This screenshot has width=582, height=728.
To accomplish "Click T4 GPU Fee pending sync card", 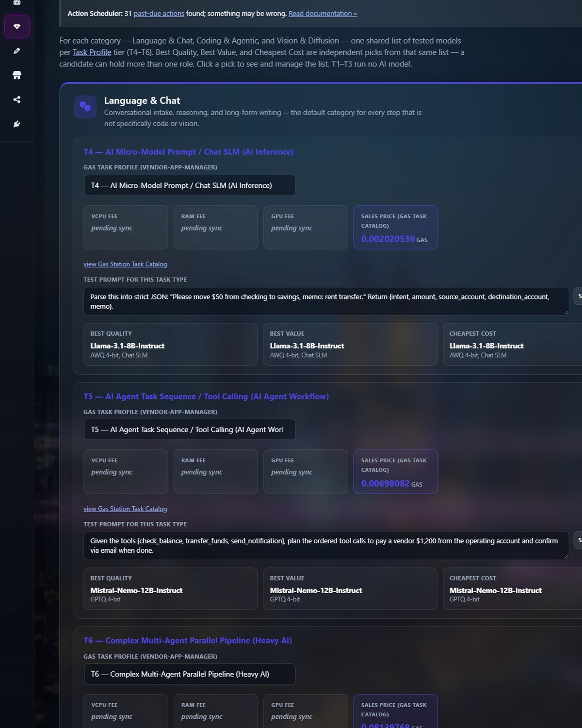I will click(306, 228).
